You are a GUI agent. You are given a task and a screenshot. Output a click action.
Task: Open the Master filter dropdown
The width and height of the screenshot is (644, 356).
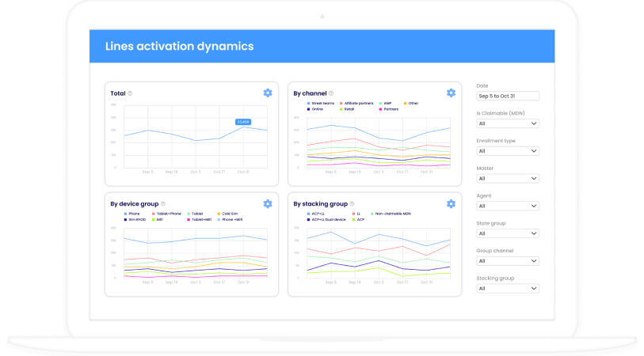point(508,179)
